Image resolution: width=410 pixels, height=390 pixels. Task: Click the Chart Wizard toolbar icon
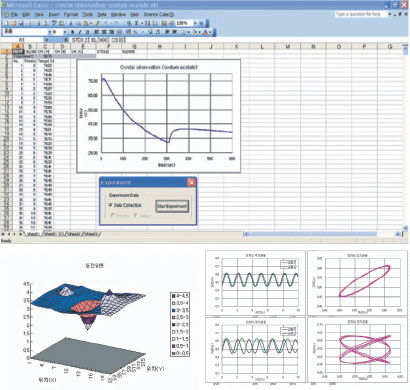pyautogui.click(x=164, y=23)
